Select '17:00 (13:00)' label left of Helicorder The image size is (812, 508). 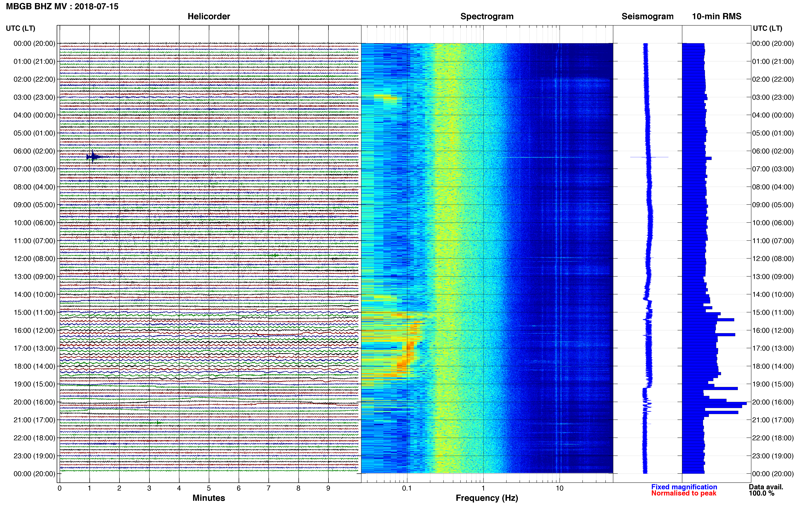tap(34, 348)
